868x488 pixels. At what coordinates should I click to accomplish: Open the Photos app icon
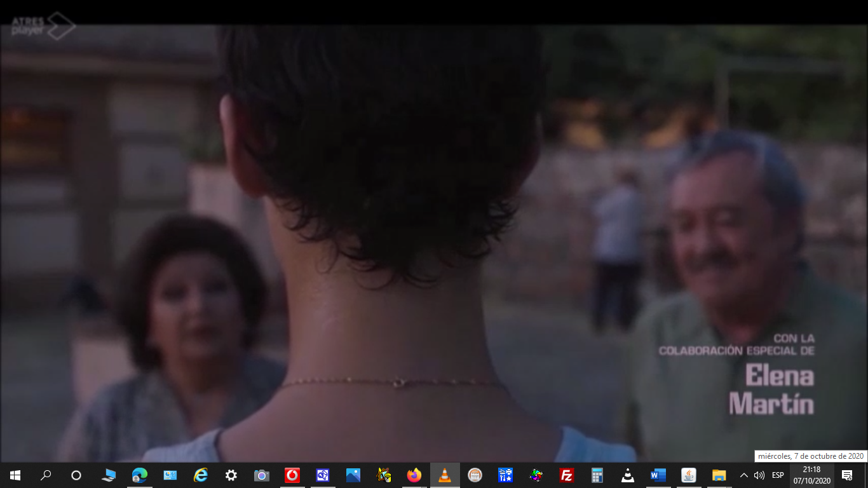point(353,475)
